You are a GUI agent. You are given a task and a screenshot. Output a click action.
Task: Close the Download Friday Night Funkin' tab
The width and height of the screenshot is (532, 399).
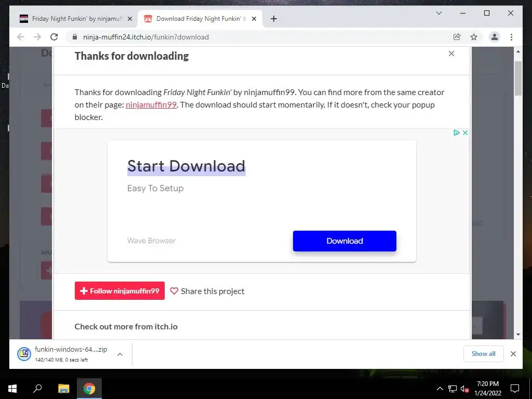pos(254,19)
